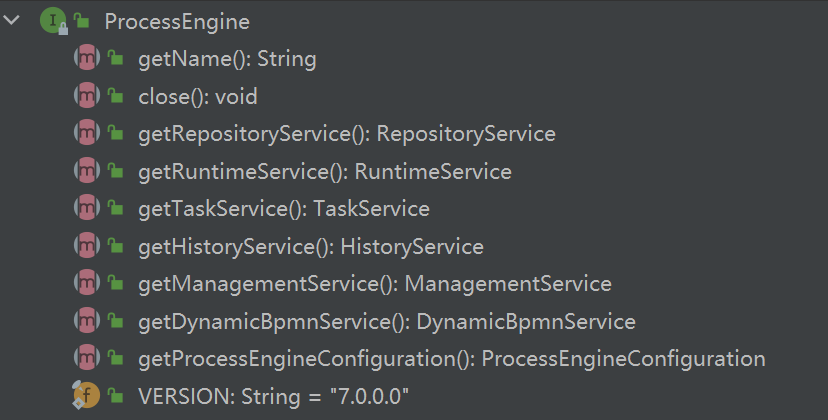This screenshot has height=420, width=828.
Task: Click public lock icon next to getDynamicBpmnService()
Action: pos(116,321)
